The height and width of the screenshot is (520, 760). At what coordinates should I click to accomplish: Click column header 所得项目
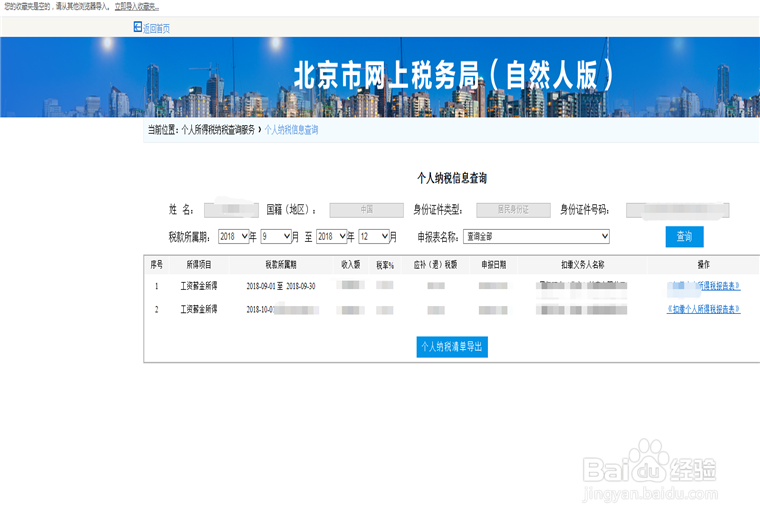pyautogui.click(x=199, y=265)
